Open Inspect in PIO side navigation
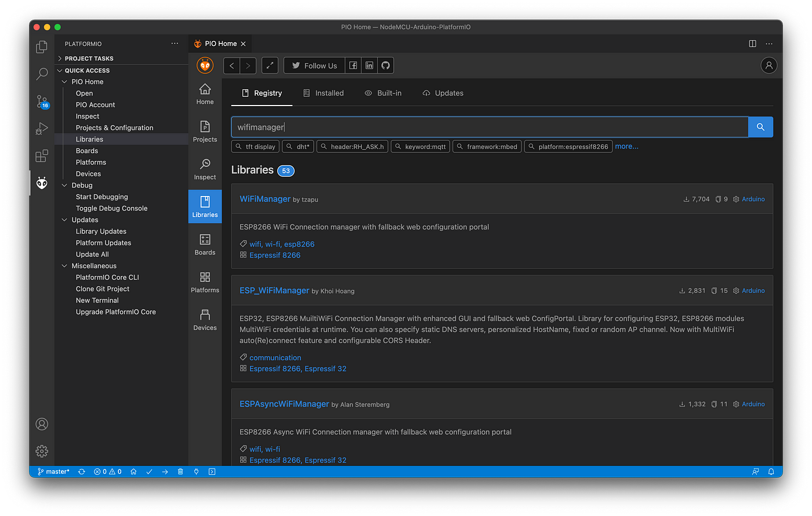The height and width of the screenshot is (516, 812). 205,169
